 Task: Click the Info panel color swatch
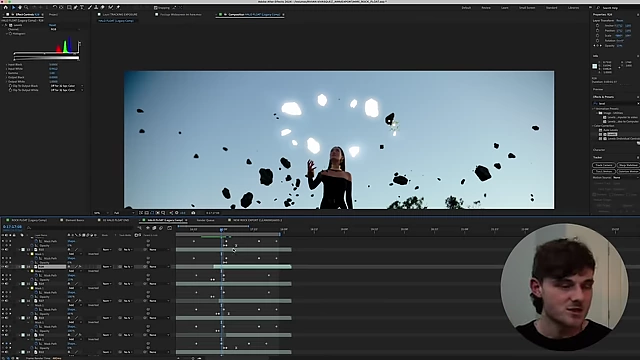click(595, 66)
